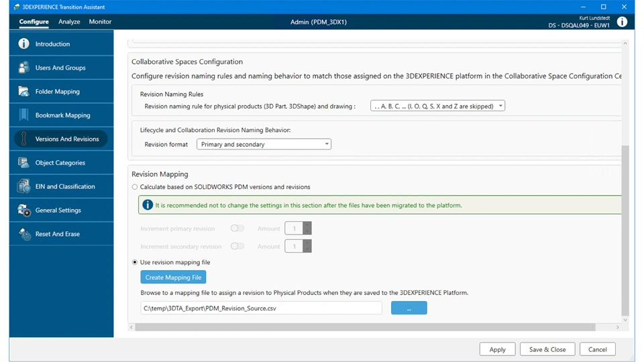Click the secondary revision Amount value field

pos(294,246)
